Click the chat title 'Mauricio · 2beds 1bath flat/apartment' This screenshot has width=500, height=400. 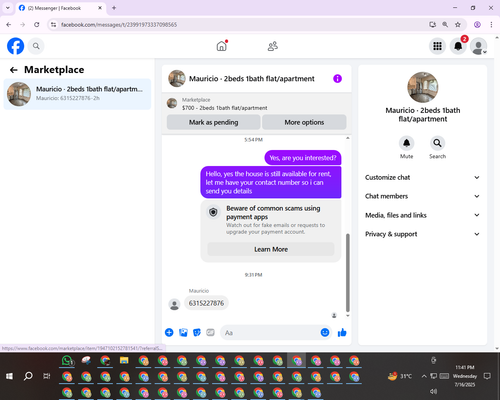252,79
